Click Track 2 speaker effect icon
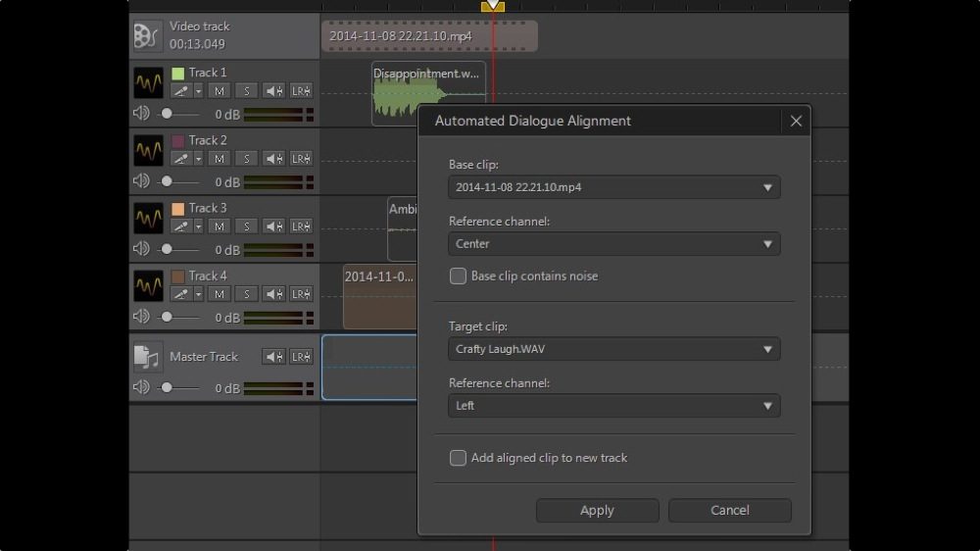Screen dimensions: 980x551 coord(273,159)
